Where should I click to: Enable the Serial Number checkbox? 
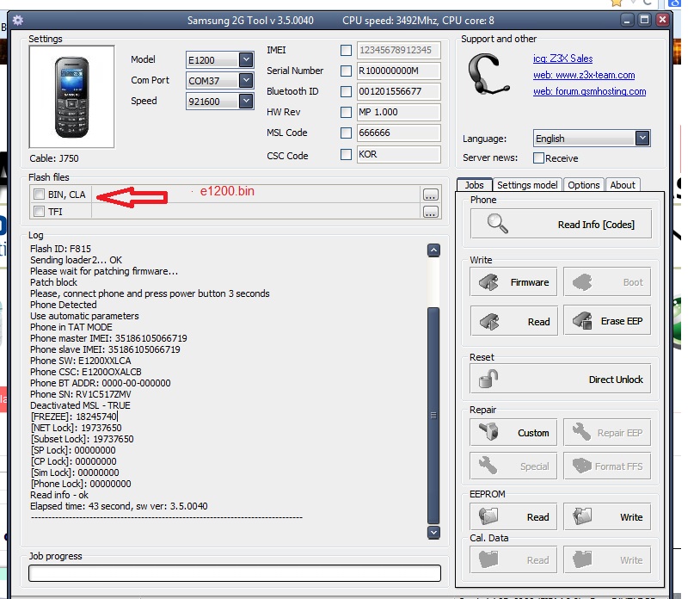point(346,71)
